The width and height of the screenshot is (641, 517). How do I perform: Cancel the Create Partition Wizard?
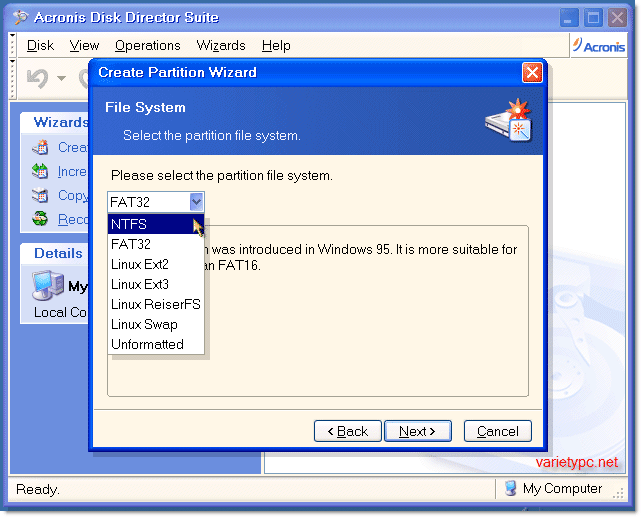click(x=498, y=431)
